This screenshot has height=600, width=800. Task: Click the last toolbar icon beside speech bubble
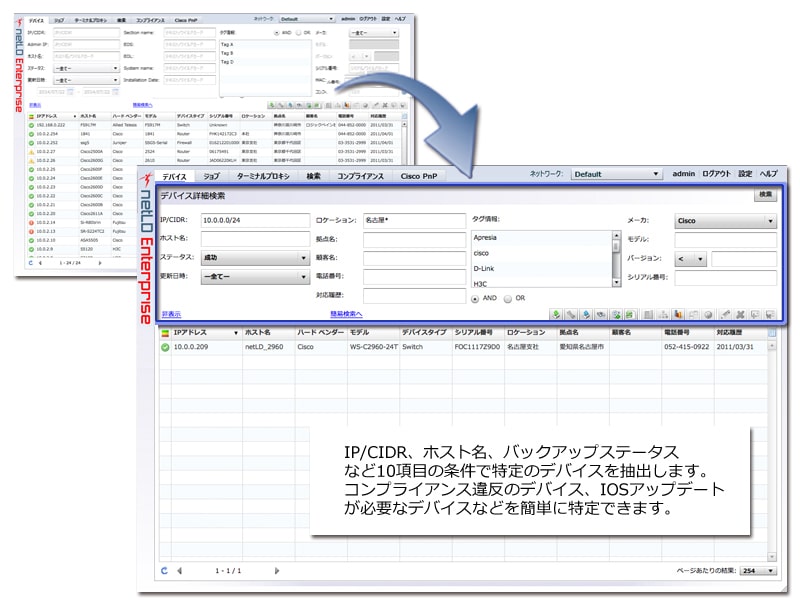point(770,314)
